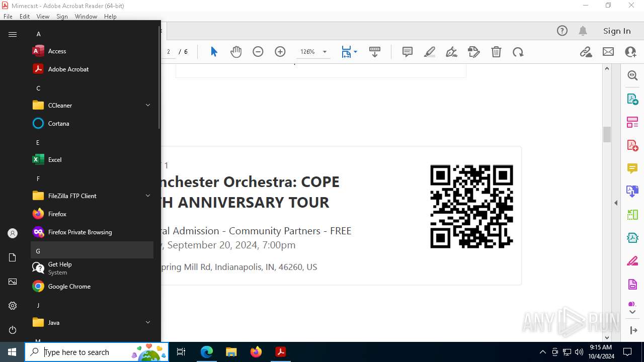Add a sticky note comment

[408, 52]
